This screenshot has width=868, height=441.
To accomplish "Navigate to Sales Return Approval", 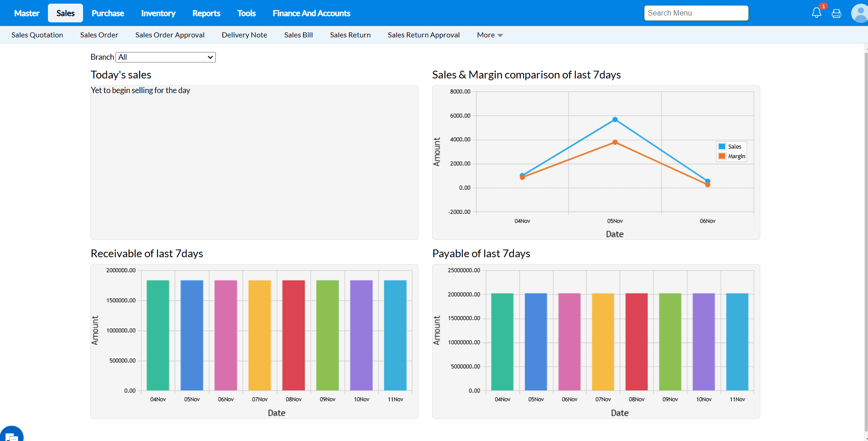I will point(424,35).
